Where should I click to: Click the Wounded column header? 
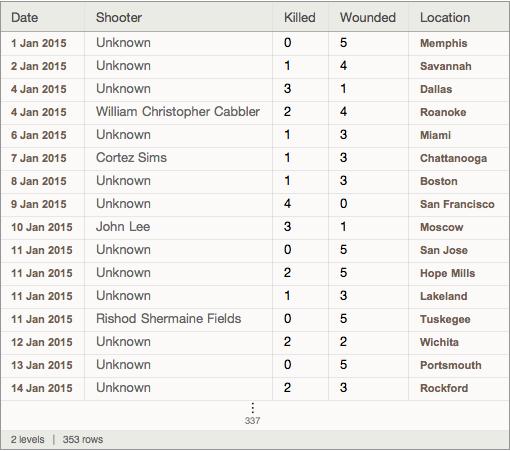coord(368,17)
